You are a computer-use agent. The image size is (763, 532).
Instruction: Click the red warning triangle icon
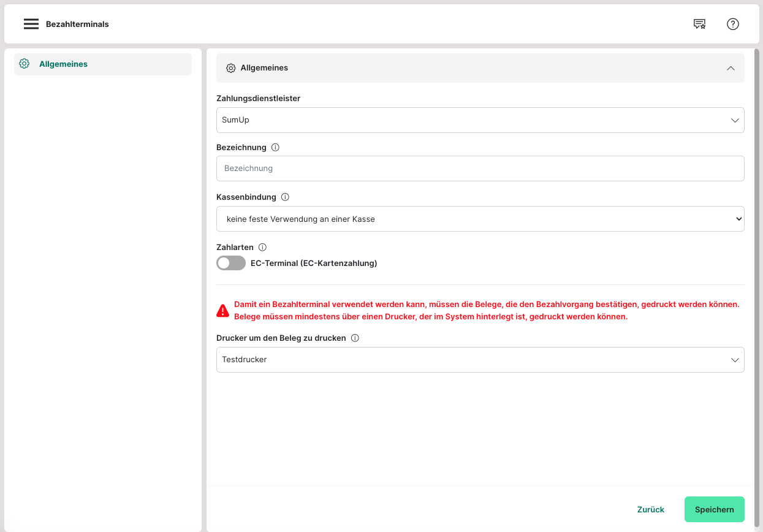pos(223,311)
